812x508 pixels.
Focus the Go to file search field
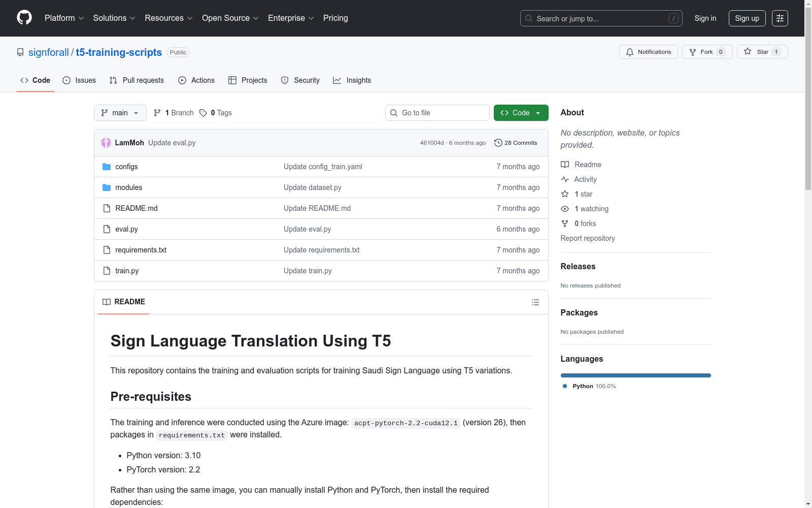coord(437,113)
